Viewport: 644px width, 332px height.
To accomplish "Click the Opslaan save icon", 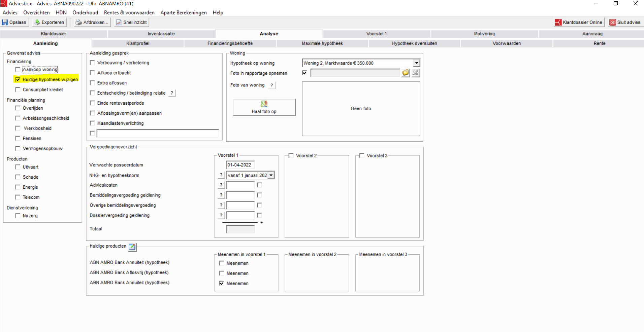I will pos(5,22).
